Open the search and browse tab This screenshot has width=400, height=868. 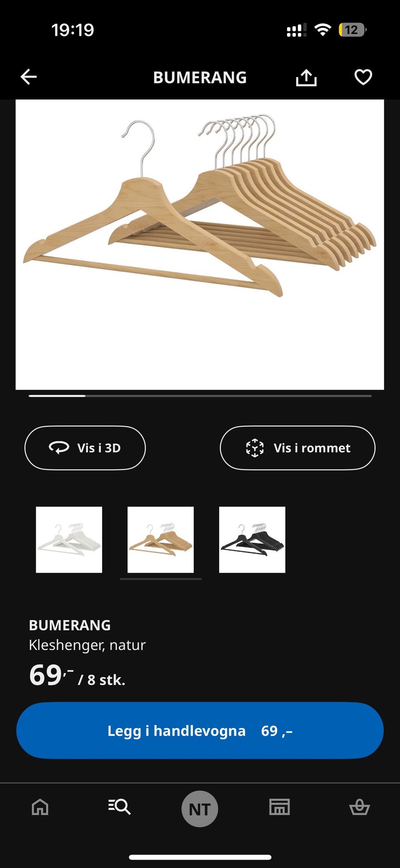(x=120, y=807)
